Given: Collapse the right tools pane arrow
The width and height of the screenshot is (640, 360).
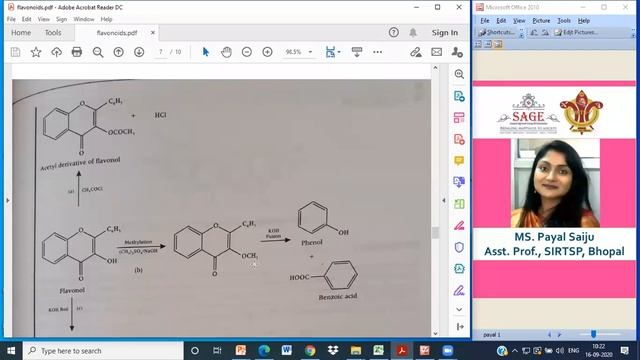Looking at the screenshot, I should (444, 200).
